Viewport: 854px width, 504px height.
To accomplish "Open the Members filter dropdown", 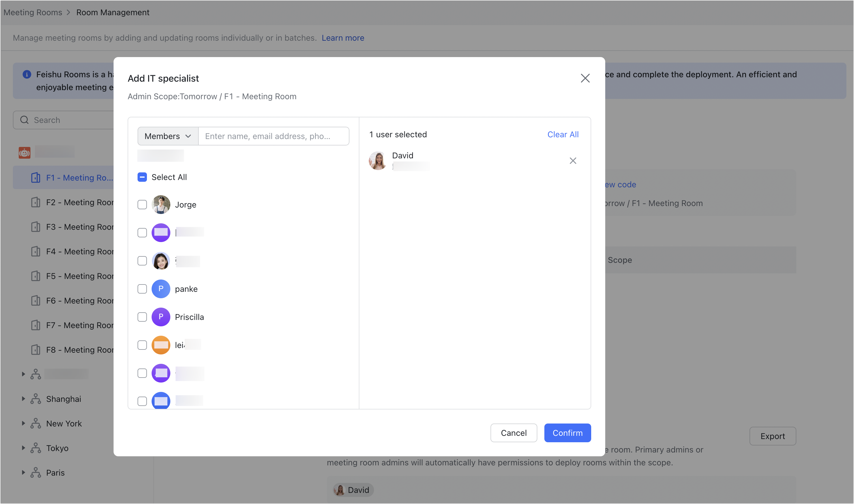I will click(167, 136).
